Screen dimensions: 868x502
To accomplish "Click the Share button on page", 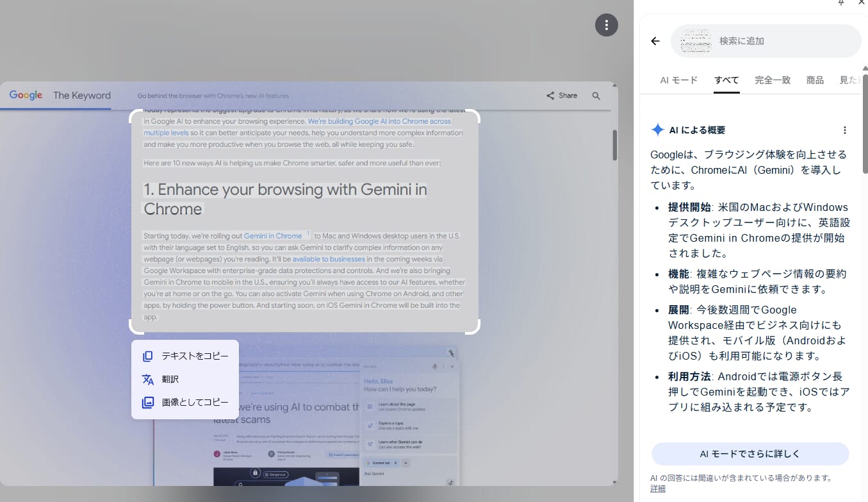I will tap(562, 96).
